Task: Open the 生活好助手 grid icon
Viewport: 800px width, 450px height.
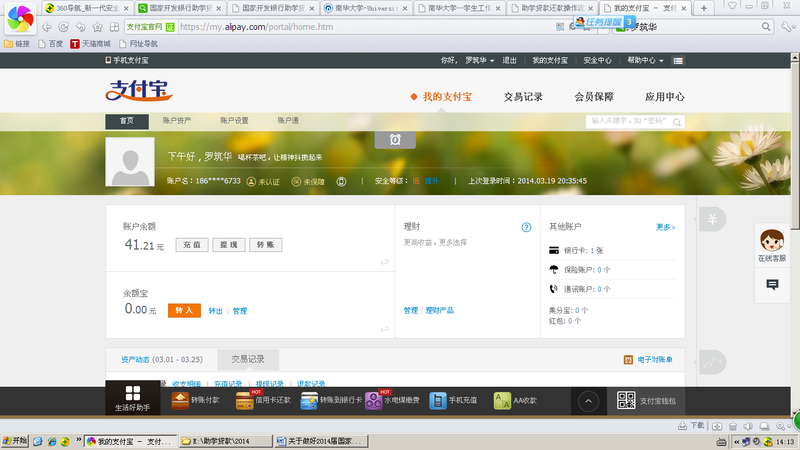Action: [133, 393]
